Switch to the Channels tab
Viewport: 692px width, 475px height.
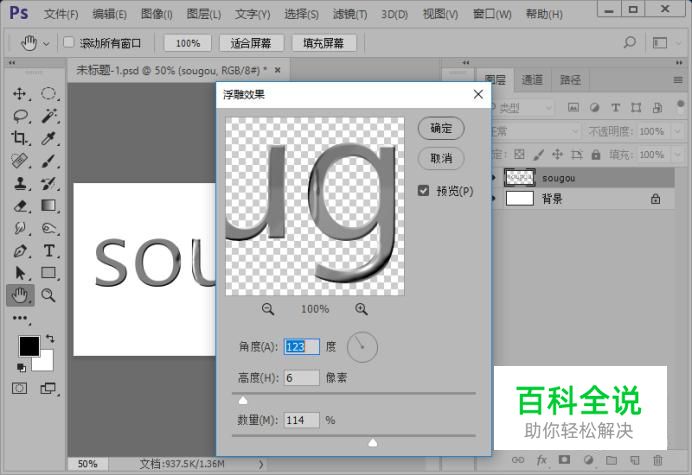pos(532,80)
